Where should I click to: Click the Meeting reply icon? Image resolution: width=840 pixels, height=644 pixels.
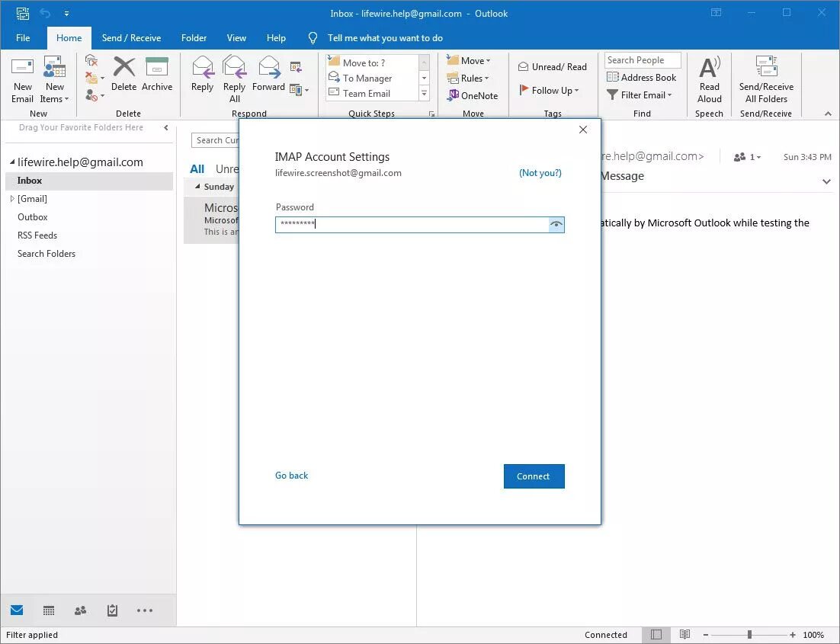pyautogui.click(x=296, y=67)
